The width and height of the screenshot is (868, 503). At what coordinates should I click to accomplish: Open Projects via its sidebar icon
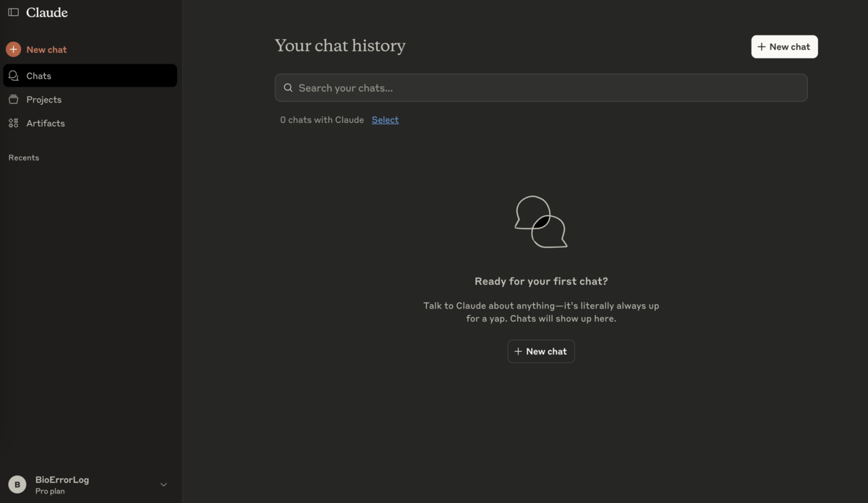(12, 99)
